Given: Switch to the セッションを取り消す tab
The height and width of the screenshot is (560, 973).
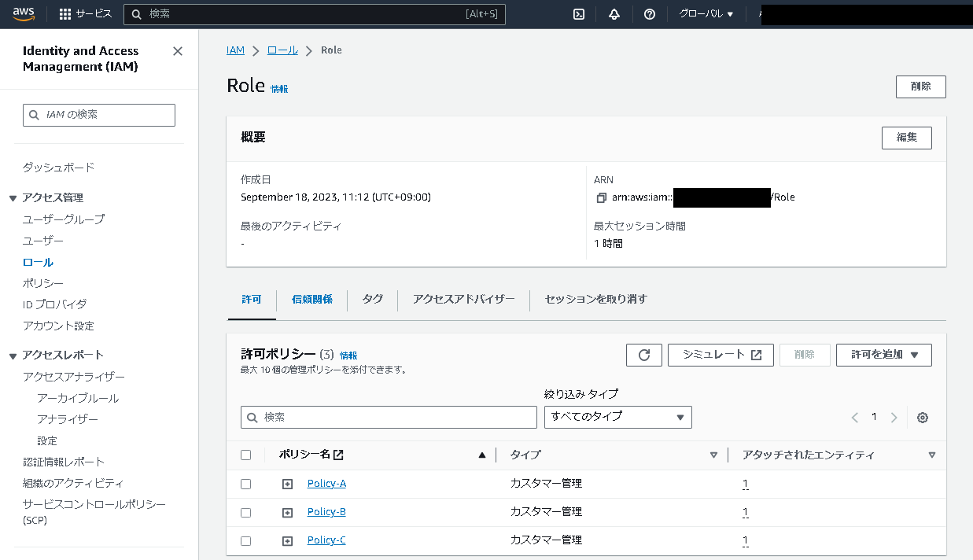Looking at the screenshot, I should point(596,299).
